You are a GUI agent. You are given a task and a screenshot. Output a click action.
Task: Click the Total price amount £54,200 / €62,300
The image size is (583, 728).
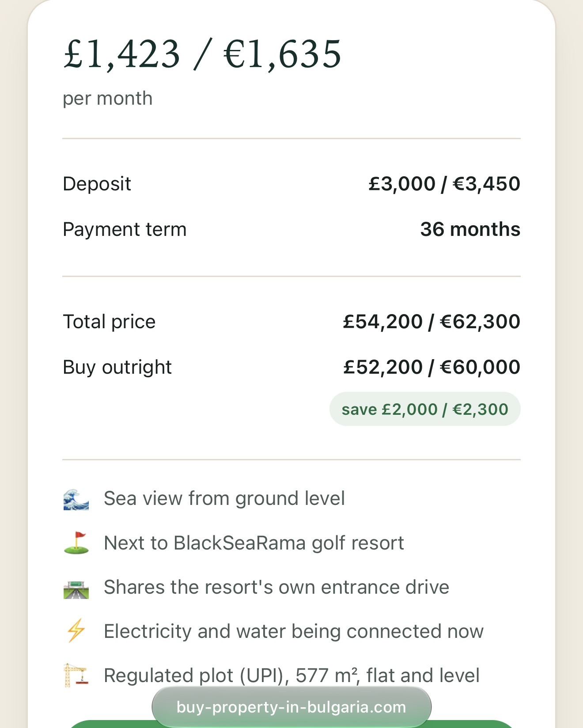tap(432, 322)
